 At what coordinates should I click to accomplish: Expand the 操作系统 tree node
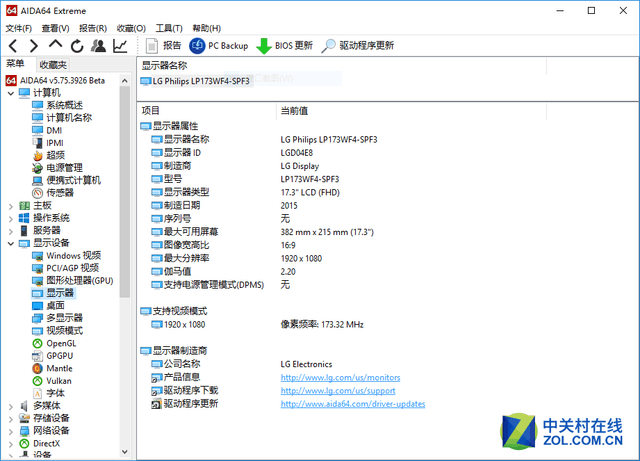[11, 219]
